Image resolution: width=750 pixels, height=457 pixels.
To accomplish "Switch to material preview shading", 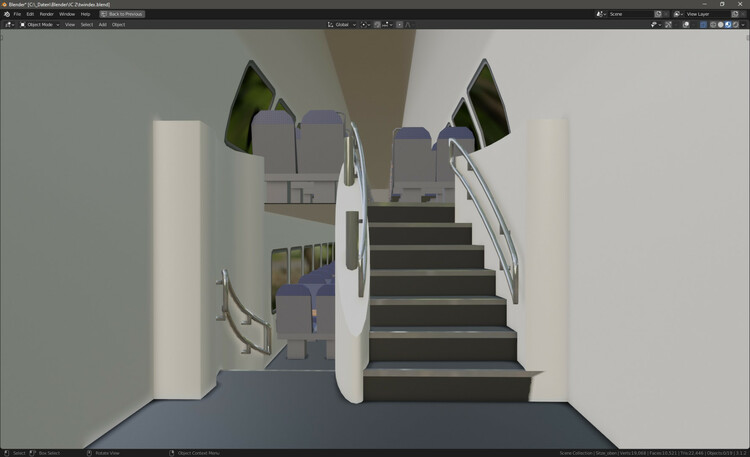I will click(x=728, y=25).
